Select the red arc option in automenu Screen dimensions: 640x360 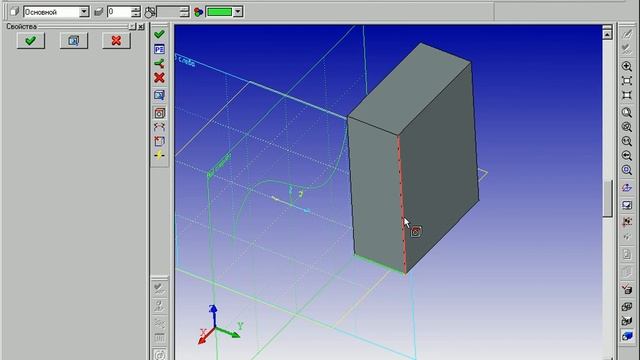160,127
